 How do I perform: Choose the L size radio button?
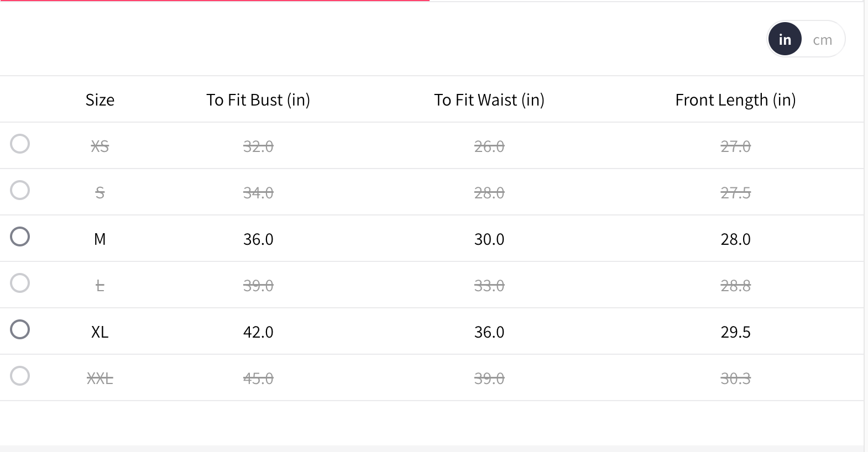click(20, 283)
